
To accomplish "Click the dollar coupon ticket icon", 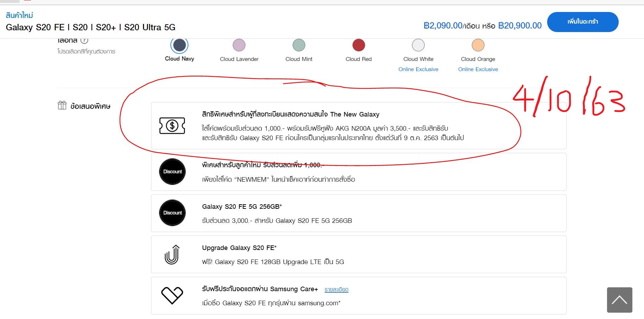I will 172,126.
